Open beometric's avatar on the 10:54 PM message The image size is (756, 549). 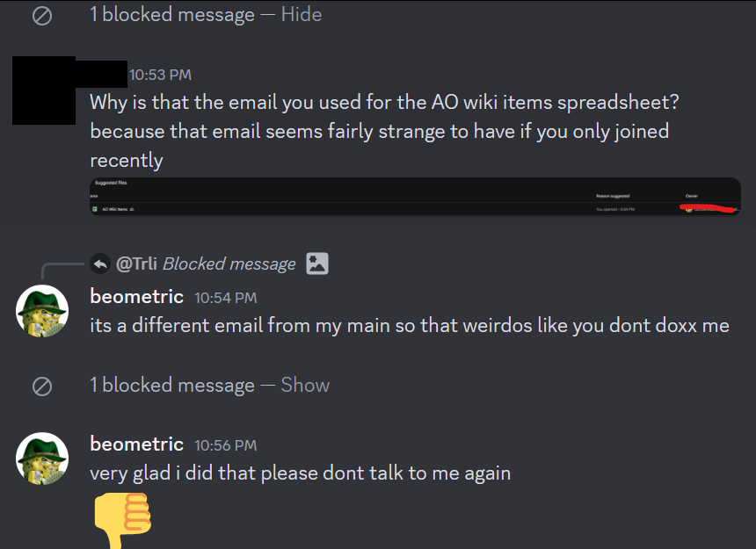(42, 310)
